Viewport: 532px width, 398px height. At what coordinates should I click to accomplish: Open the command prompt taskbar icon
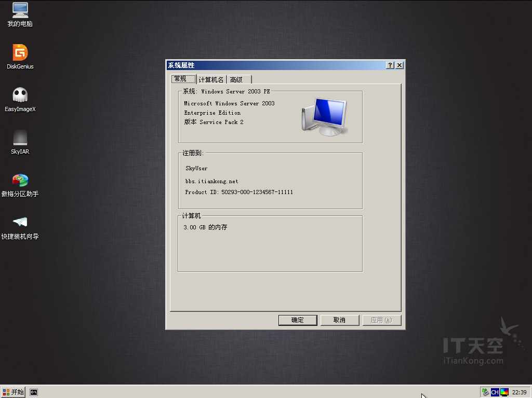pyautogui.click(x=34, y=392)
